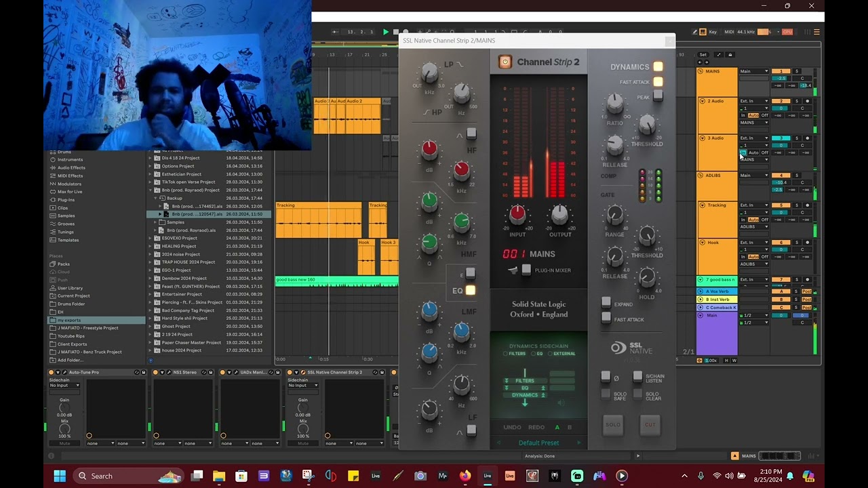This screenshot has width=868, height=488.
Task: Open Firefox from the taskbar
Action: [x=465, y=476]
